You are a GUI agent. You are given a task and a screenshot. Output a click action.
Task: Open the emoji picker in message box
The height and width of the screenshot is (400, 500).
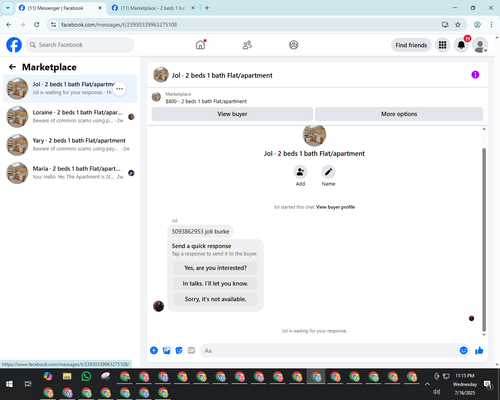[463, 350]
